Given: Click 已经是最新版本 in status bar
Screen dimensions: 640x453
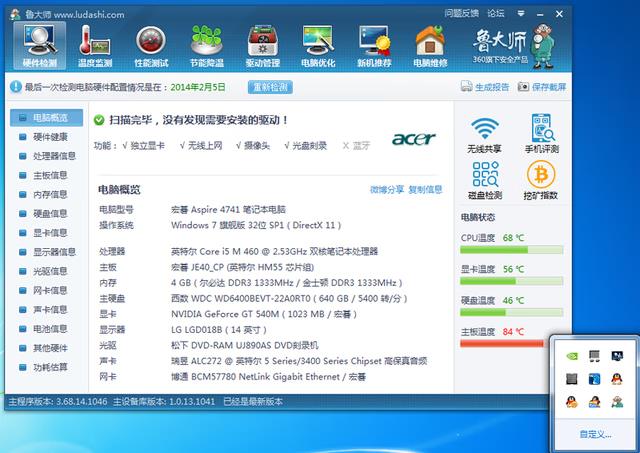Looking at the screenshot, I should point(253,402).
